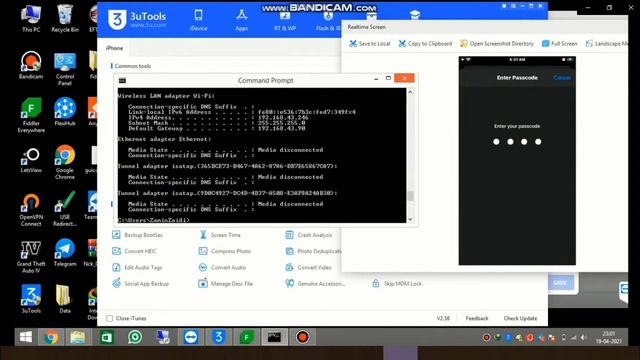Click the Feedback link in 3uTools
Image resolution: width=640 pixels, height=360 pixels.
tap(477, 318)
